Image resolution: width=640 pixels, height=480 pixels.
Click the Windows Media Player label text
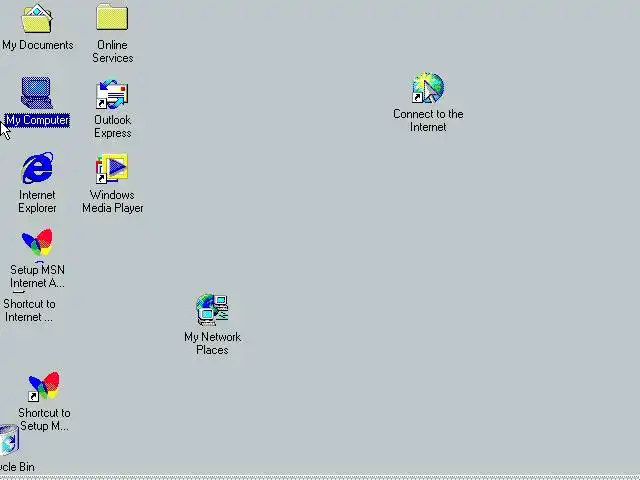pos(113,201)
